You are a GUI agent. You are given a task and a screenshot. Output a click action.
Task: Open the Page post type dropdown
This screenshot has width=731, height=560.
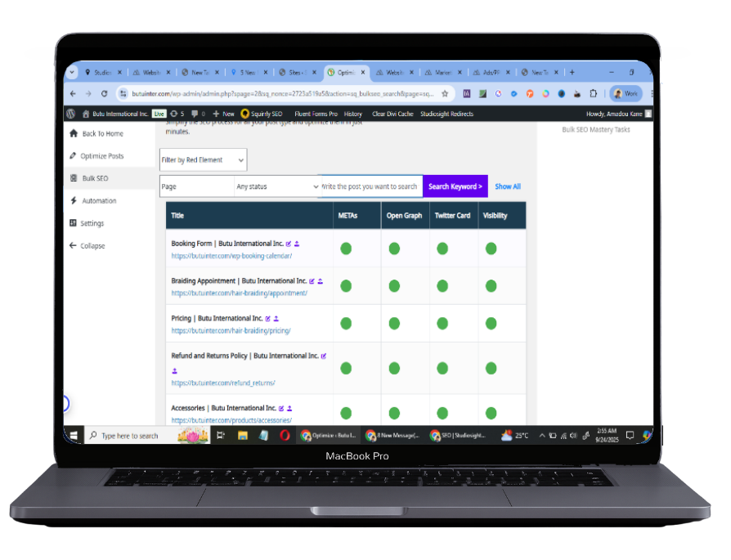(196, 186)
